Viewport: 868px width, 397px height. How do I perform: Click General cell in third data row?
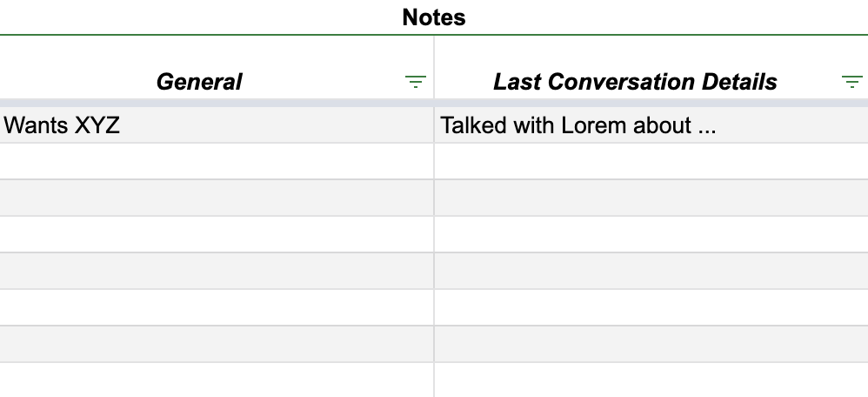pos(217,198)
